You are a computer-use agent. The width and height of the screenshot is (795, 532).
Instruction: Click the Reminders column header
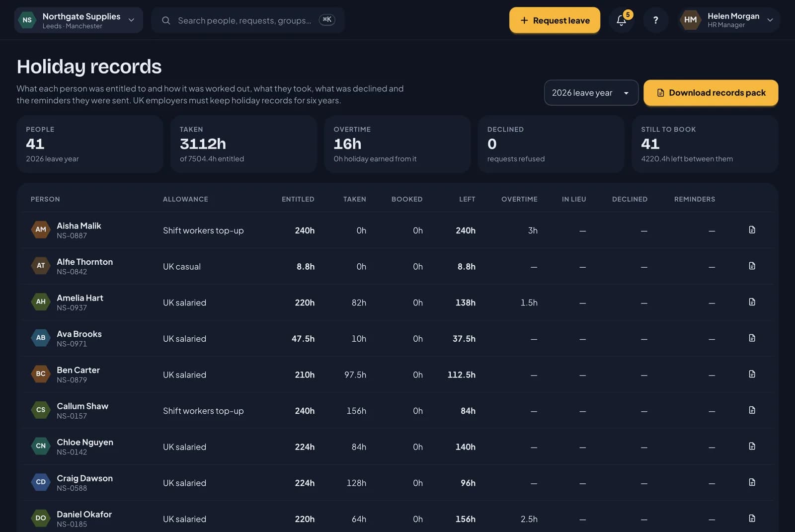pos(695,199)
